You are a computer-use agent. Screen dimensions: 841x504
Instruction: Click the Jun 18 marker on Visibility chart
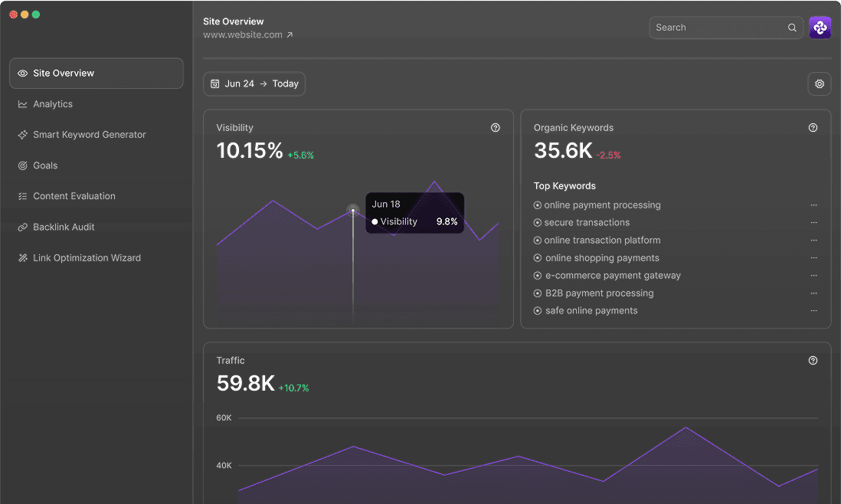point(353,209)
